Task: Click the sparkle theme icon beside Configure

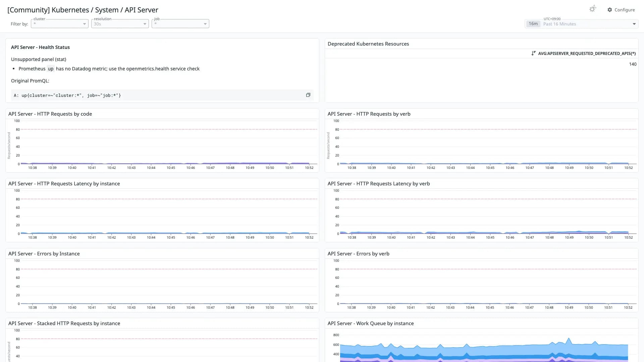Action: tap(593, 9)
